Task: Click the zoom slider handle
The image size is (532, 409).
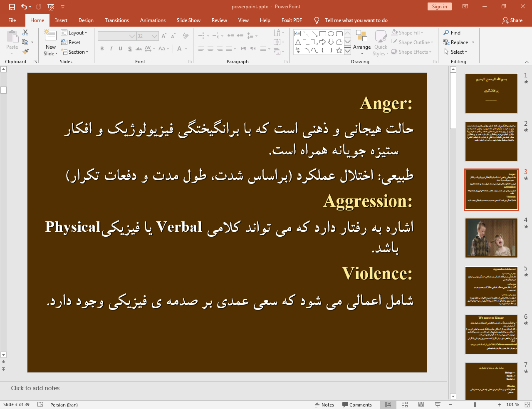Action: [x=475, y=404]
